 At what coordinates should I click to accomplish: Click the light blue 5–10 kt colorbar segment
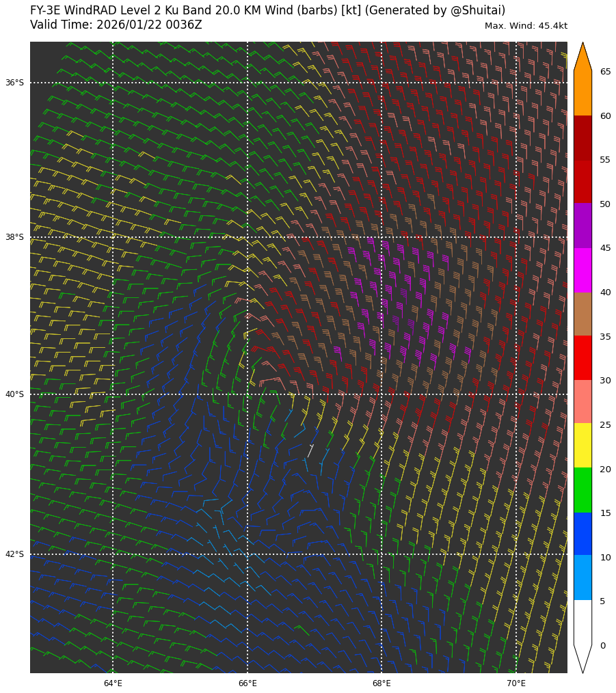pos(582,577)
